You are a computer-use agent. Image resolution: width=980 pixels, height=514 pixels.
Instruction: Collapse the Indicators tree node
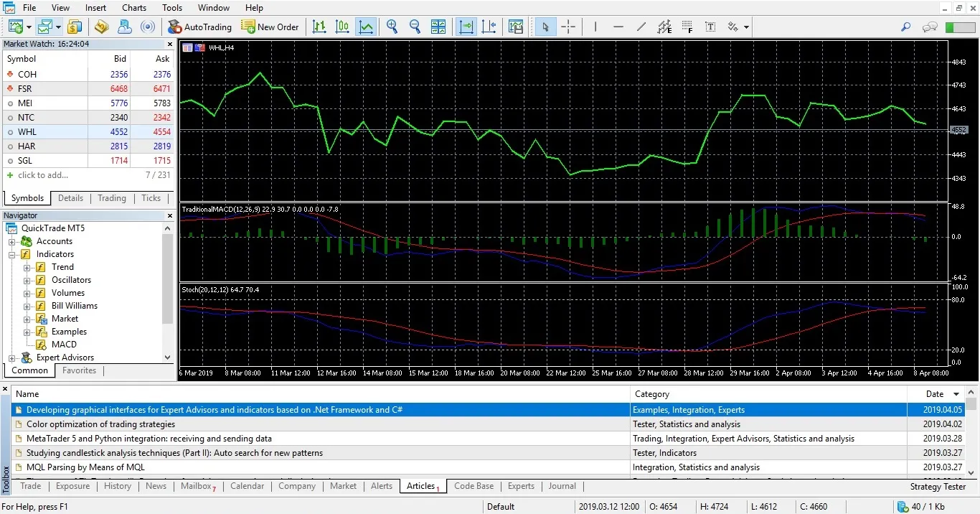click(11, 254)
